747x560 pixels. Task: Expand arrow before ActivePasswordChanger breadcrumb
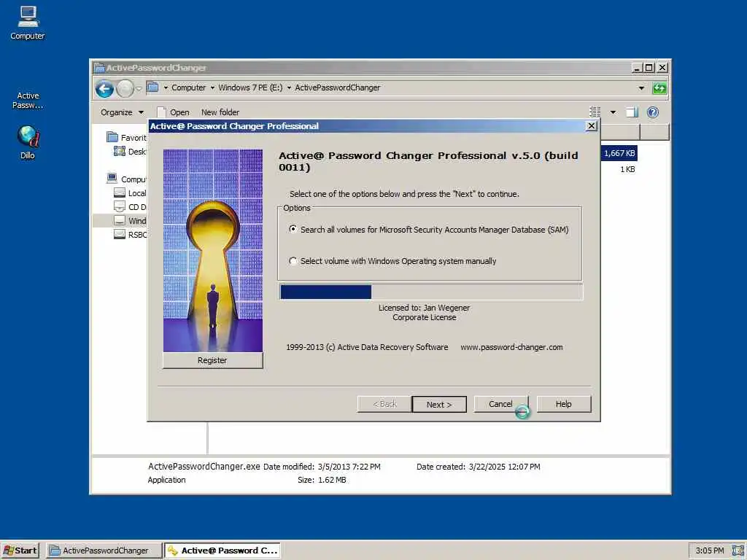[x=289, y=87]
